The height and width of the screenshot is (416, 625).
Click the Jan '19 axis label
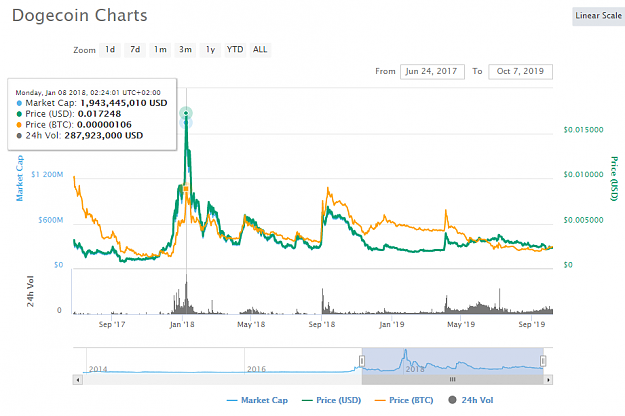click(x=391, y=324)
